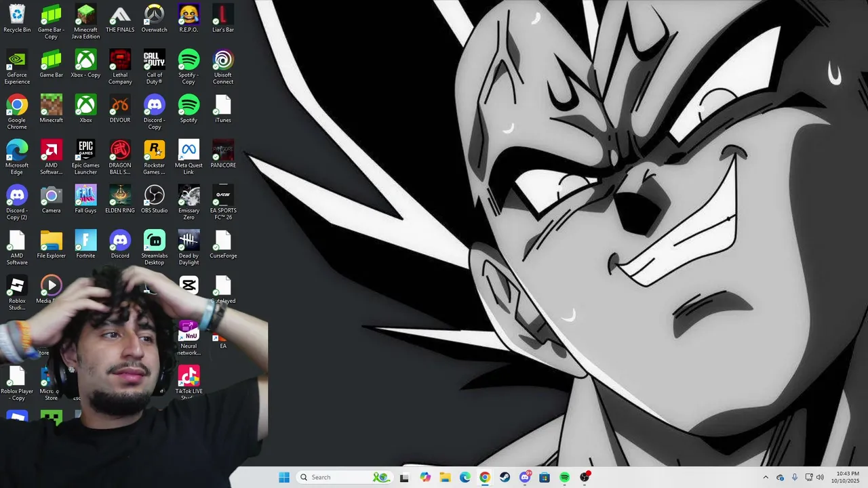The height and width of the screenshot is (488, 868).
Task: Open Microsoft Store taskbar icon
Action: click(545, 477)
